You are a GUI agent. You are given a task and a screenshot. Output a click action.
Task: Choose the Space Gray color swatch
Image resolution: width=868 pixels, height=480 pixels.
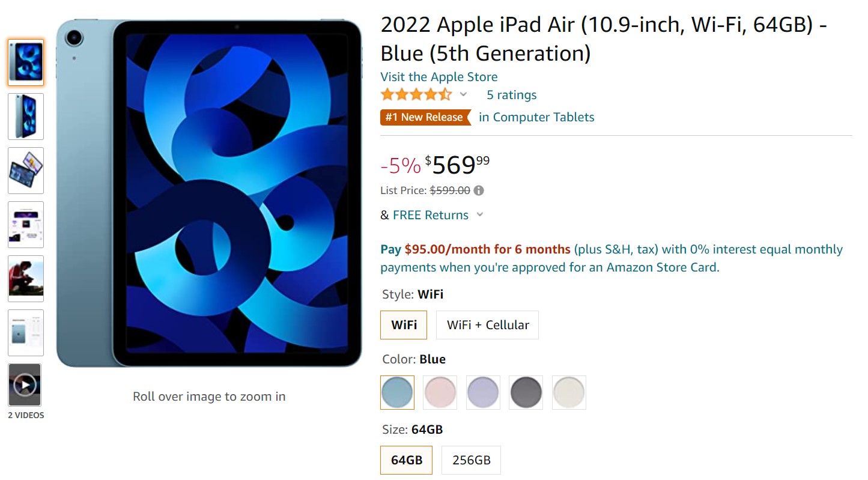(526, 392)
